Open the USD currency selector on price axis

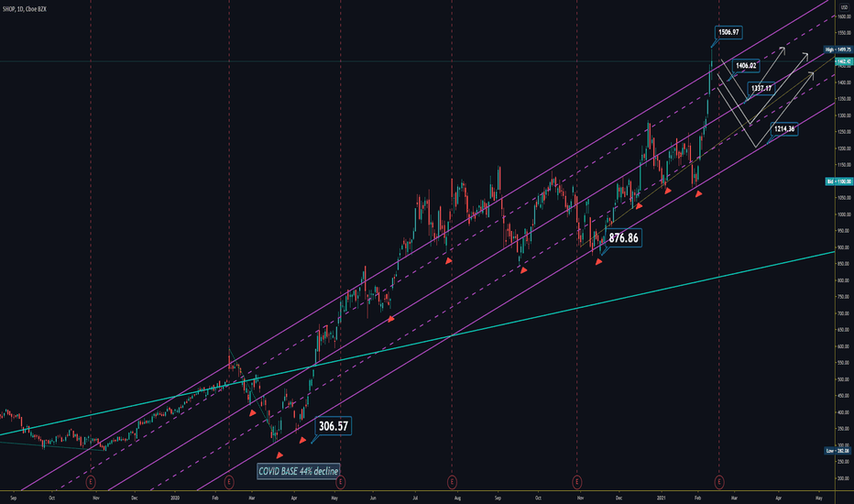[844, 7]
